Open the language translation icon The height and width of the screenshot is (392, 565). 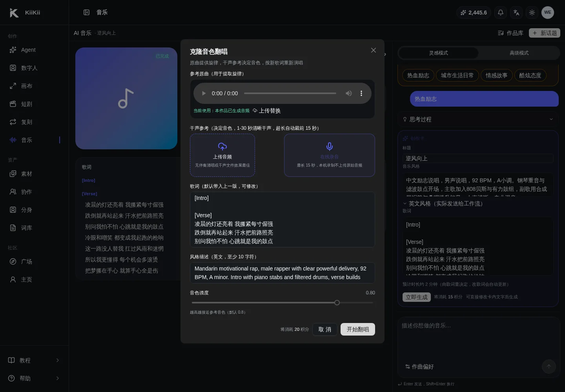[516, 13]
